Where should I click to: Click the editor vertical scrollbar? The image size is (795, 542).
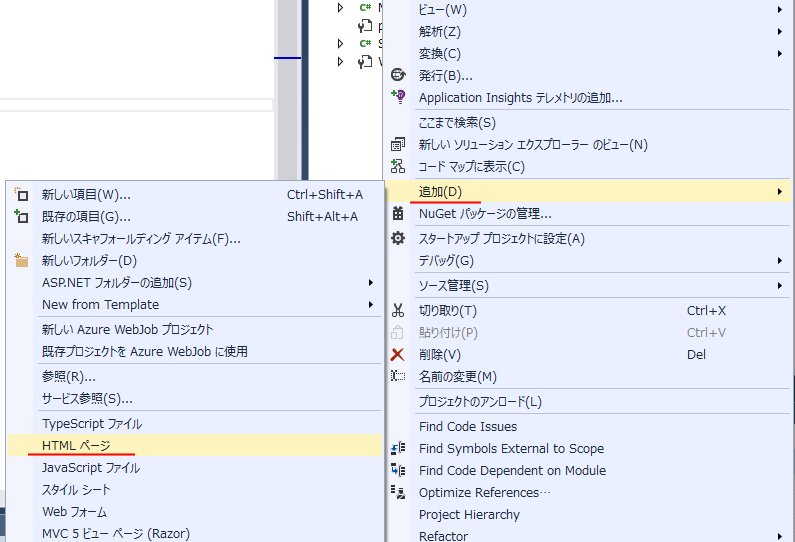tap(287, 90)
